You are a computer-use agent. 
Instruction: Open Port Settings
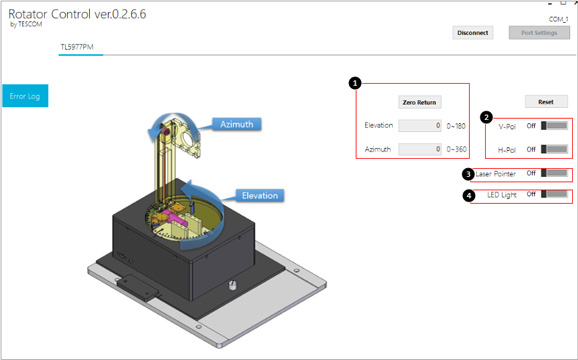539,33
